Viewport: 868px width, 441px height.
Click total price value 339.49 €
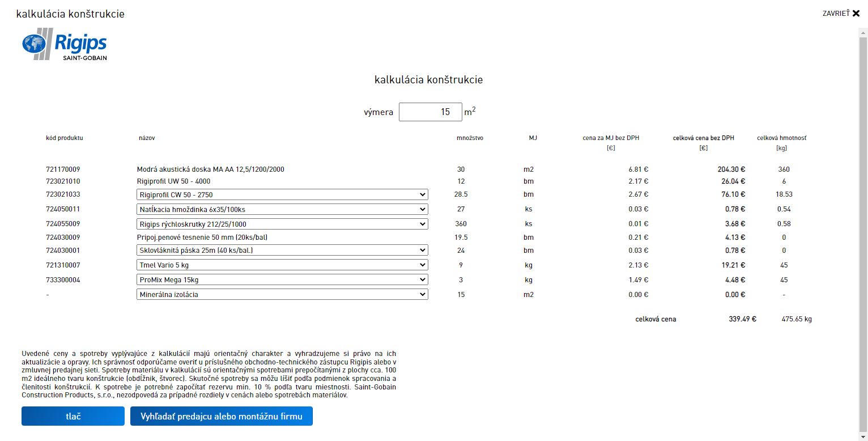click(743, 319)
